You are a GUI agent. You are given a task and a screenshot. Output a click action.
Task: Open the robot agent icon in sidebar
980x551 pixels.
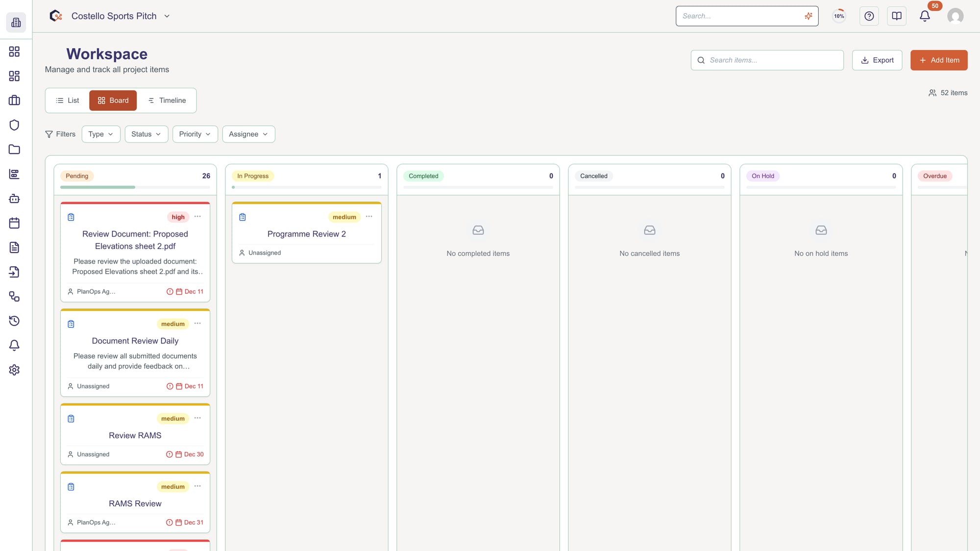(14, 198)
